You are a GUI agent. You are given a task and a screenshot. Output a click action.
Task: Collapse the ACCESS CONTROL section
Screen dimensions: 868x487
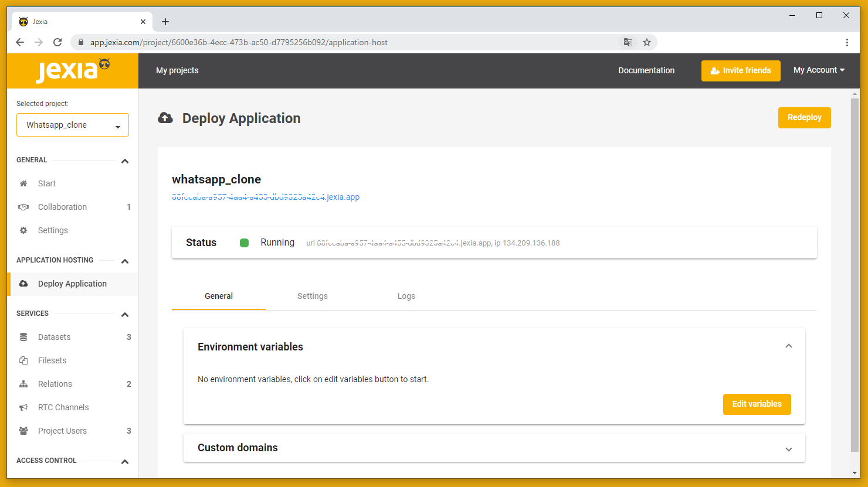(125, 461)
